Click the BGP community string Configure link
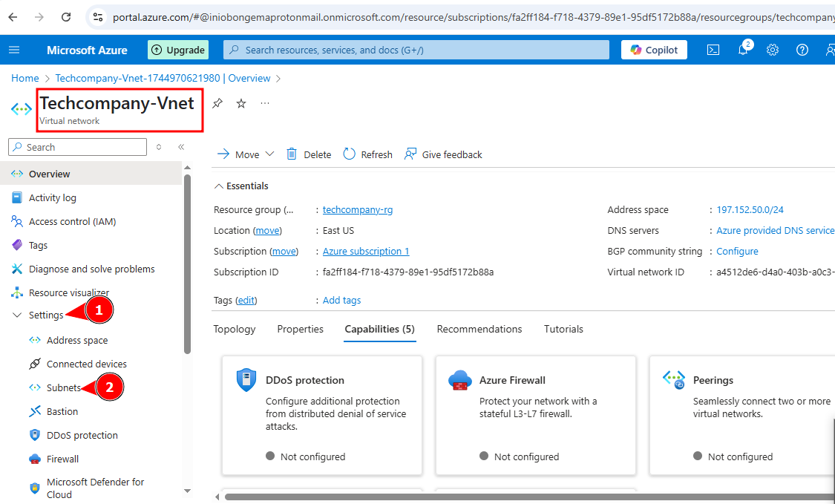Screen dimensions: 835x504 pyautogui.click(x=737, y=251)
